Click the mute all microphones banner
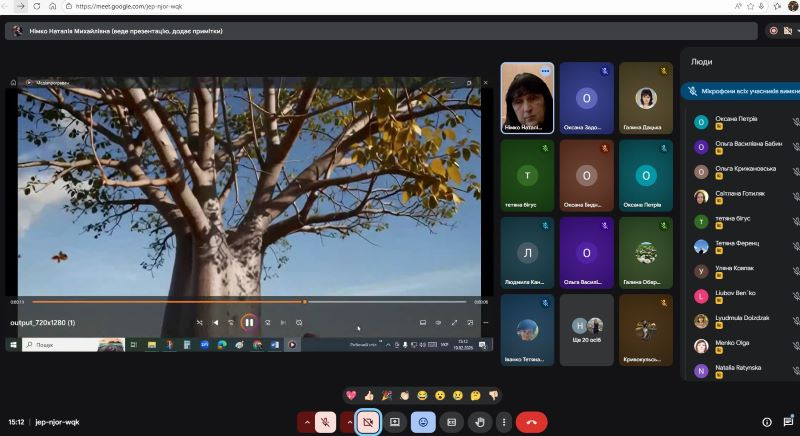 coord(745,91)
